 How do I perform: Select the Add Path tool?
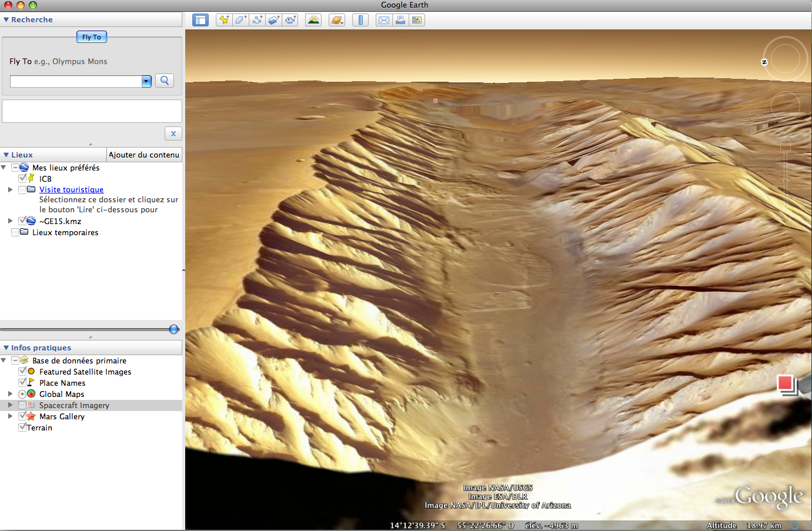257,20
